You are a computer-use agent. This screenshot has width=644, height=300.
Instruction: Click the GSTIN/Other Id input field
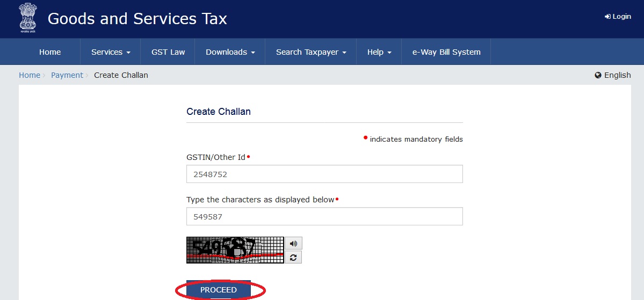coord(324,174)
